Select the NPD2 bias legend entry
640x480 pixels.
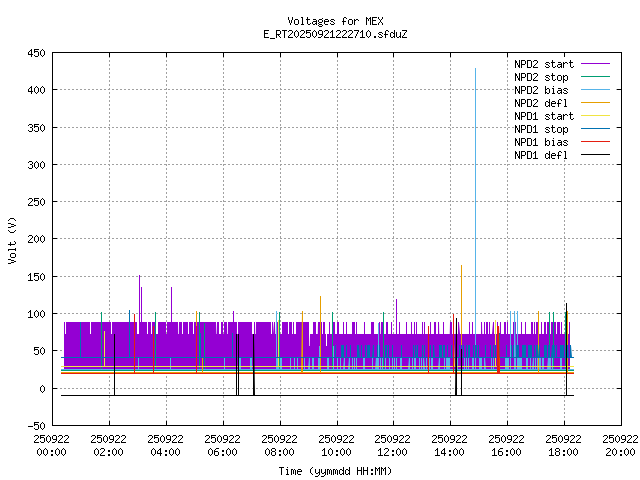[541, 89]
